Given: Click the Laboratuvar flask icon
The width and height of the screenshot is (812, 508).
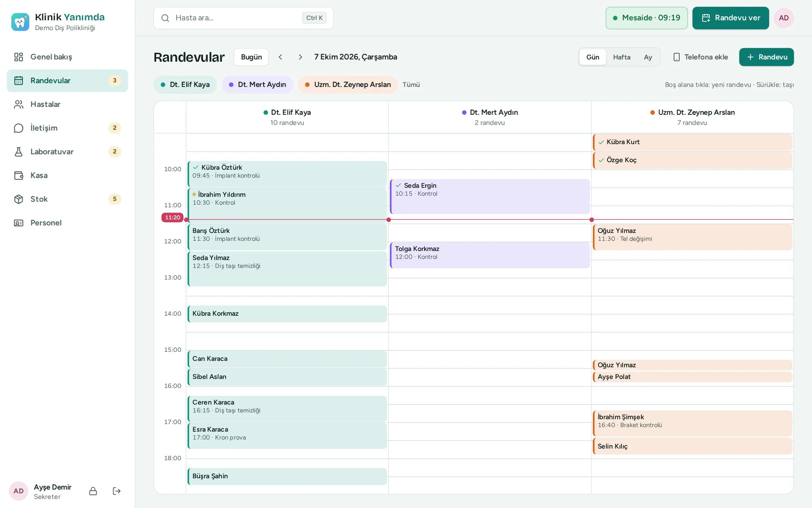Looking at the screenshot, I should [x=18, y=152].
